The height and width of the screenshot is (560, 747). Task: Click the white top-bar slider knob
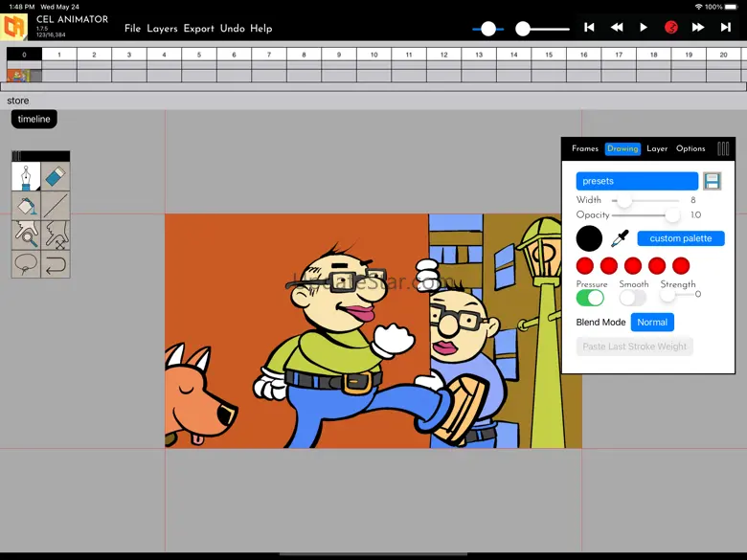523,29
